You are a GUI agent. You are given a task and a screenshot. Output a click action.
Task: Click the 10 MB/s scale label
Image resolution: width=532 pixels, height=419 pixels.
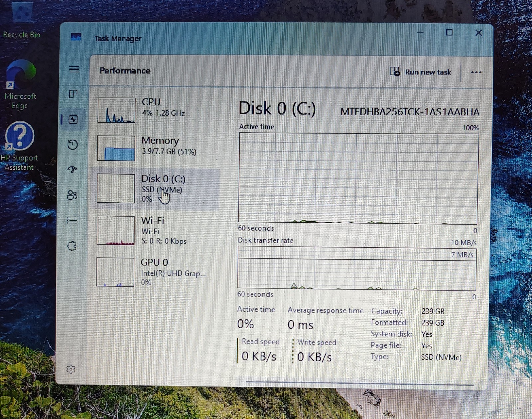(464, 243)
